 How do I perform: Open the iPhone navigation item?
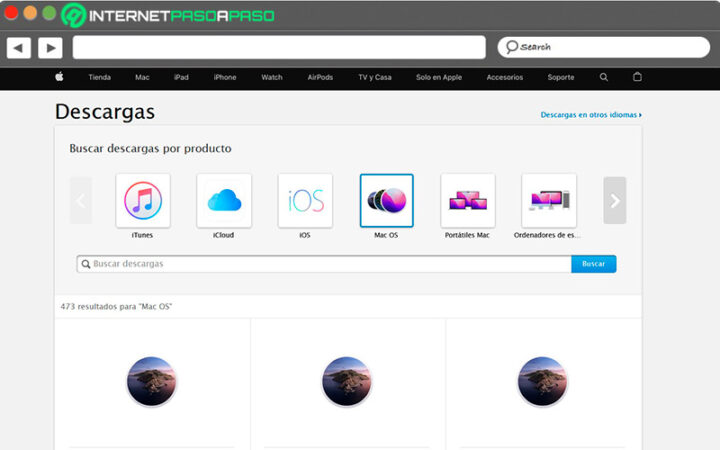(x=225, y=77)
